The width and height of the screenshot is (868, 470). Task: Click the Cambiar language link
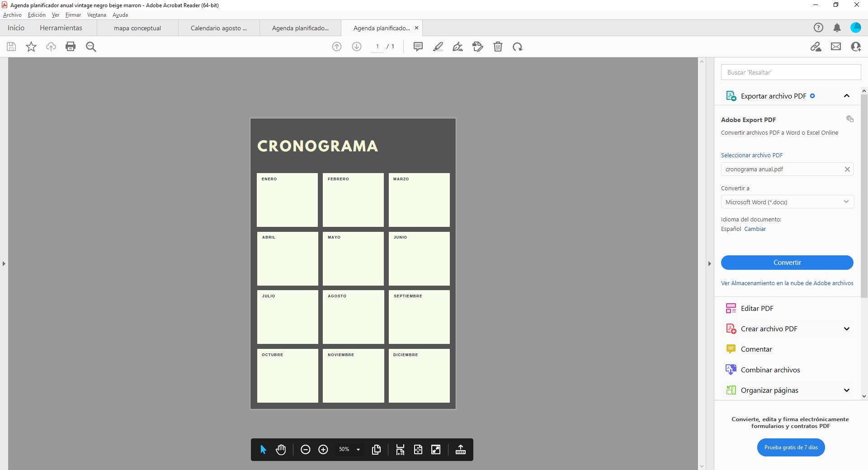tap(755, 229)
